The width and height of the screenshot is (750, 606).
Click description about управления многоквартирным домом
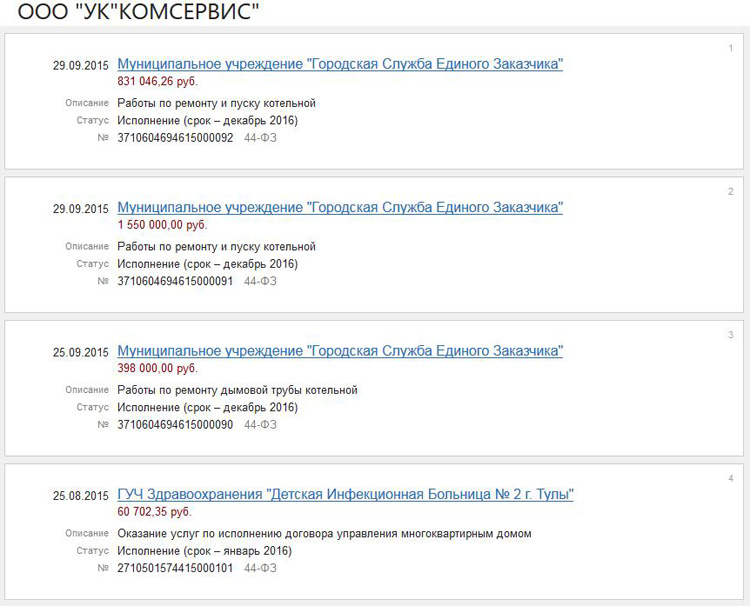[x=324, y=534]
